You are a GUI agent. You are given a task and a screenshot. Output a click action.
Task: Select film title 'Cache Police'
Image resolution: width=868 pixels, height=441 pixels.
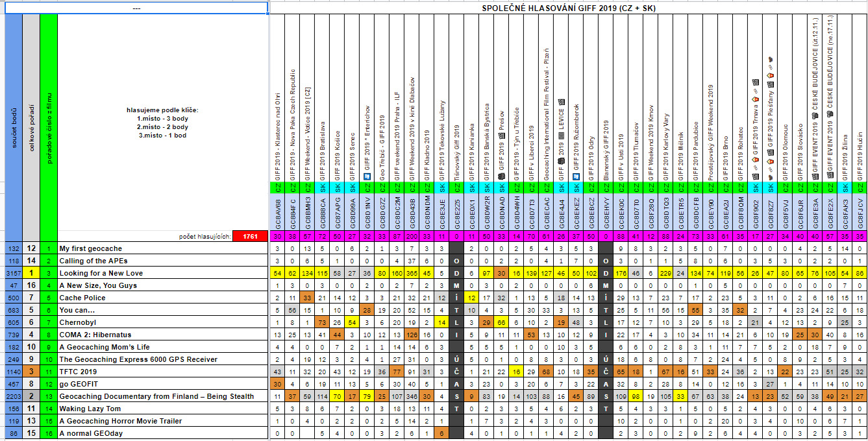tap(163, 298)
